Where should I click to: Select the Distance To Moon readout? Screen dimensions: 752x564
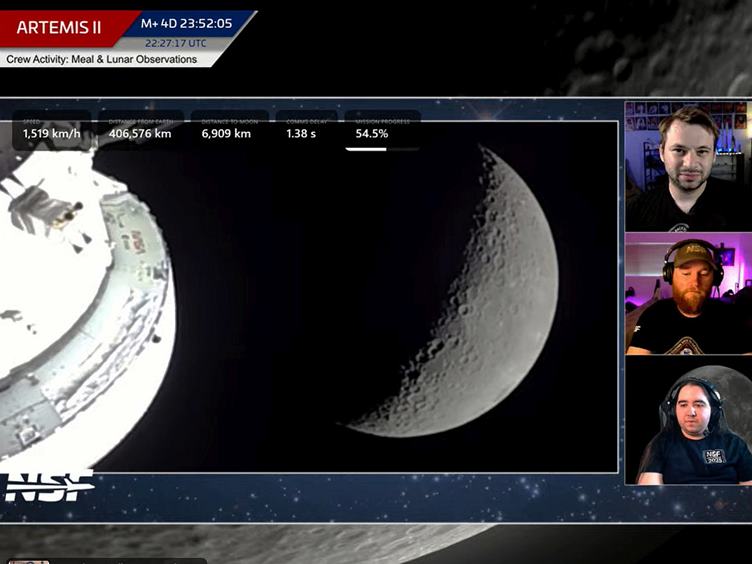point(227,130)
